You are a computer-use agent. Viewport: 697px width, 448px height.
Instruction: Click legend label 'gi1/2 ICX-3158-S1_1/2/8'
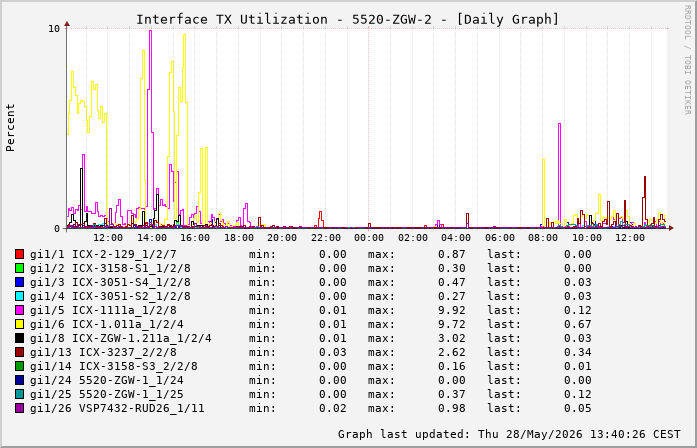click(x=110, y=268)
